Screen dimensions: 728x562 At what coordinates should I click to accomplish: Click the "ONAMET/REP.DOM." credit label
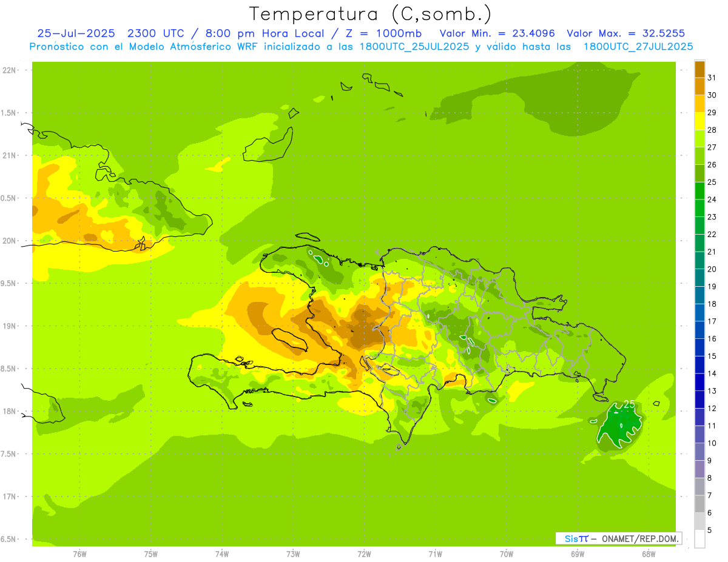[639, 538]
